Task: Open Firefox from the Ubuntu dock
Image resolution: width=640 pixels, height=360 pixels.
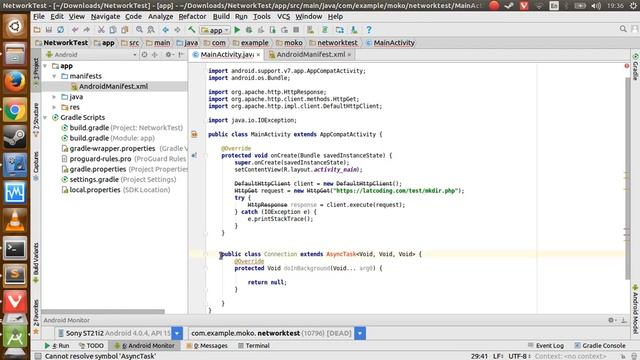Action: [x=15, y=81]
